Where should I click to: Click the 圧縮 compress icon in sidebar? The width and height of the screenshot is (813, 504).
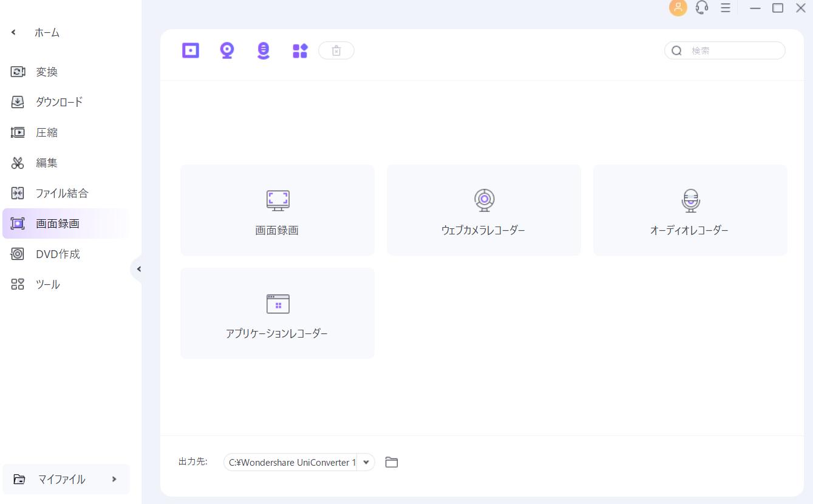(x=18, y=132)
